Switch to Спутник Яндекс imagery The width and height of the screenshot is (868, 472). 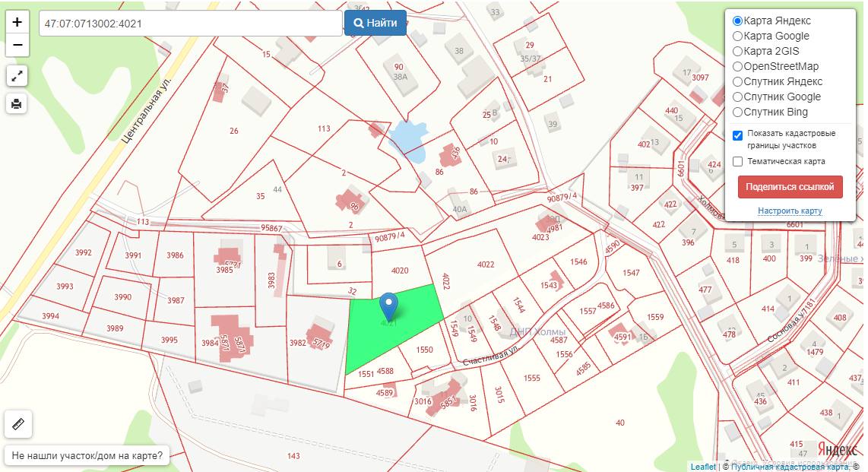coord(737,82)
